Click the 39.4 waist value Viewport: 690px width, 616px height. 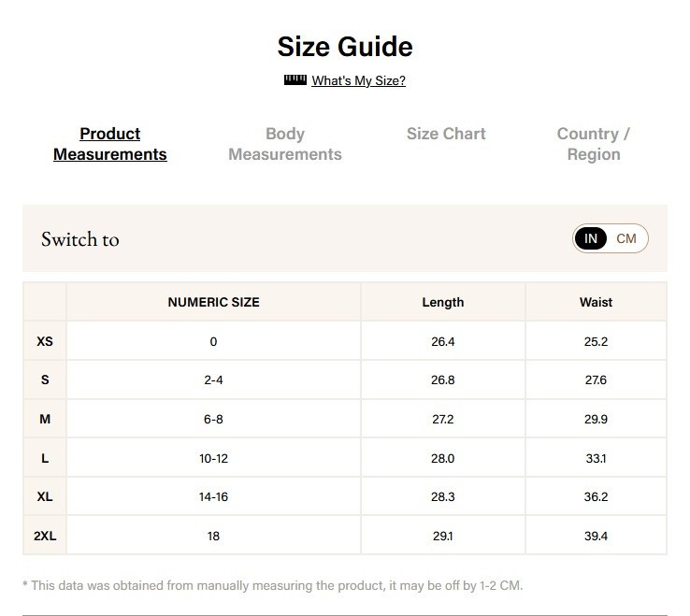596,536
